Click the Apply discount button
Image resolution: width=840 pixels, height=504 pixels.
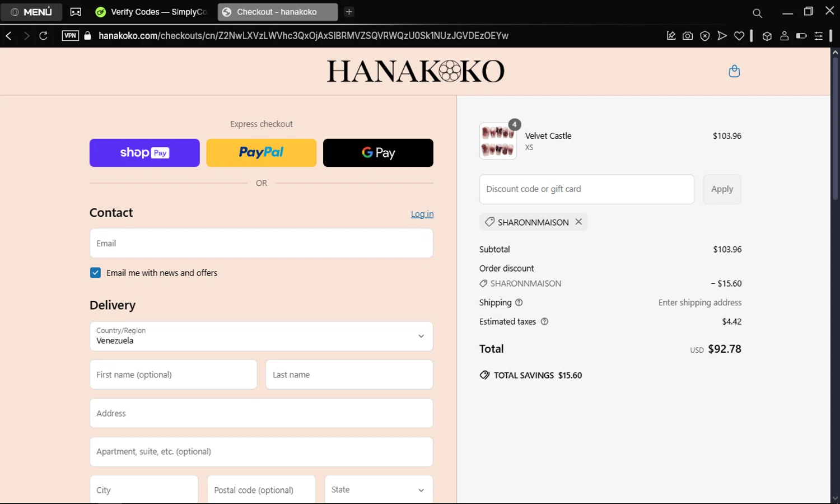[722, 189]
